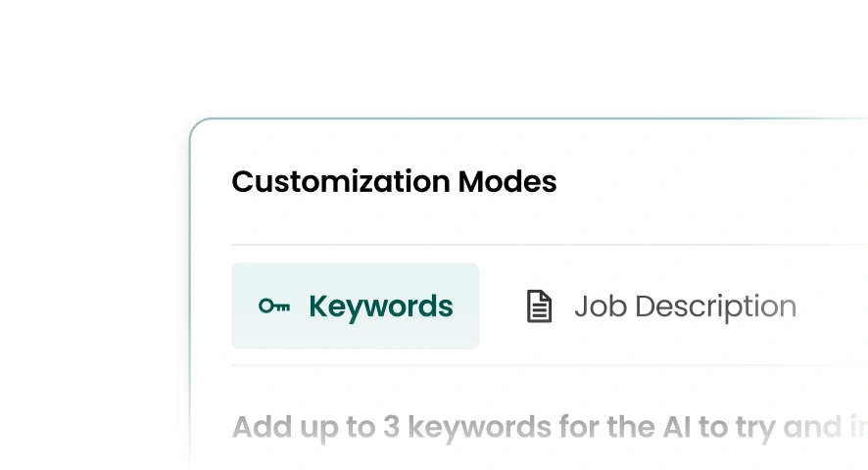Image resolution: width=868 pixels, height=470 pixels.
Task: Click the empty card space right of Job Description
Action: (x=833, y=306)
